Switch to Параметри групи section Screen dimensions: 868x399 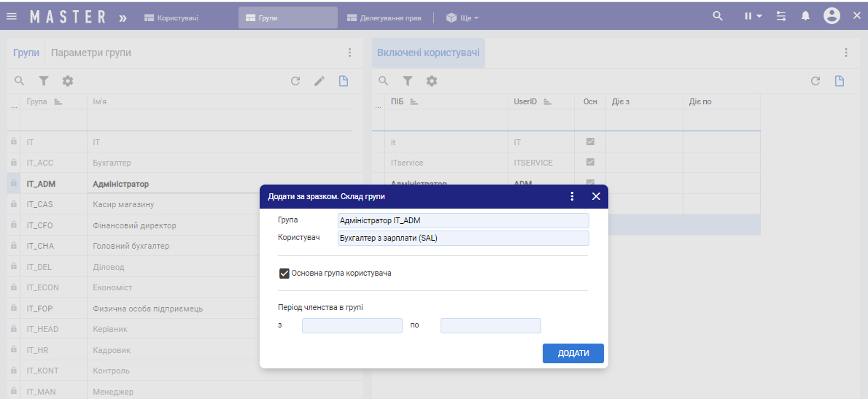pyautogui.click(x=91, y=53)
